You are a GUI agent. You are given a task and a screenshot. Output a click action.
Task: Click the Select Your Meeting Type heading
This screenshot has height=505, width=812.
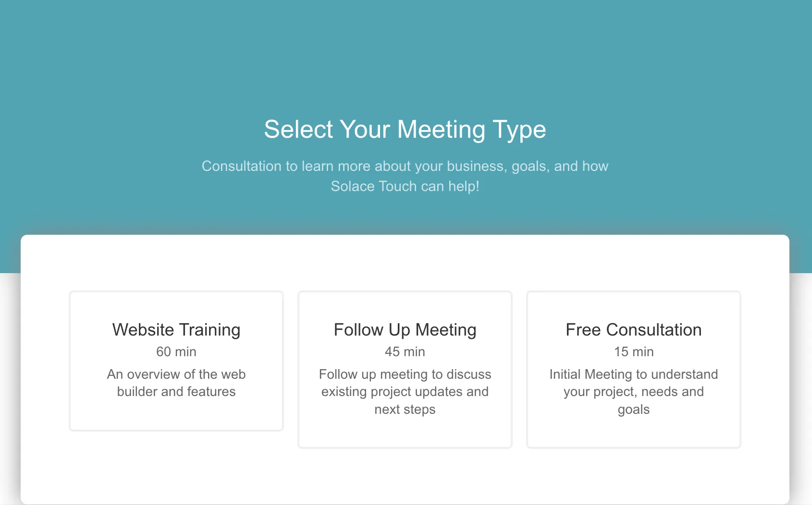[405, 129]
